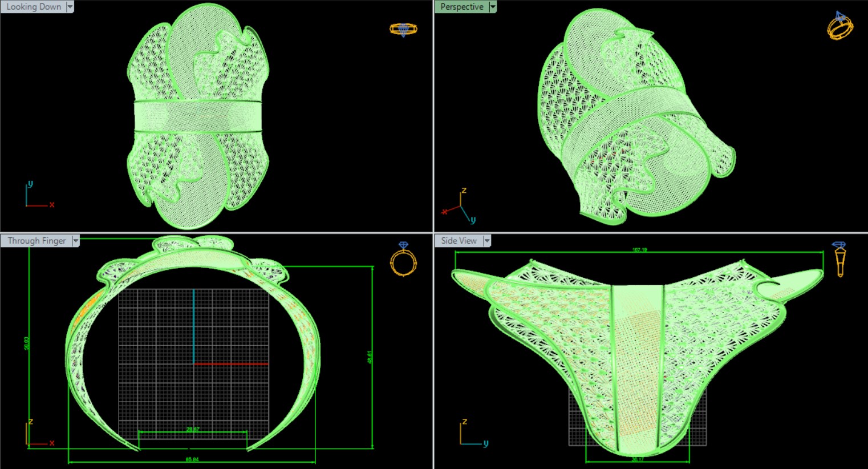Screen dimensions: 868x469
Task: Click the XY axis indicator in Looking Down view
Action: coord(38,196)
